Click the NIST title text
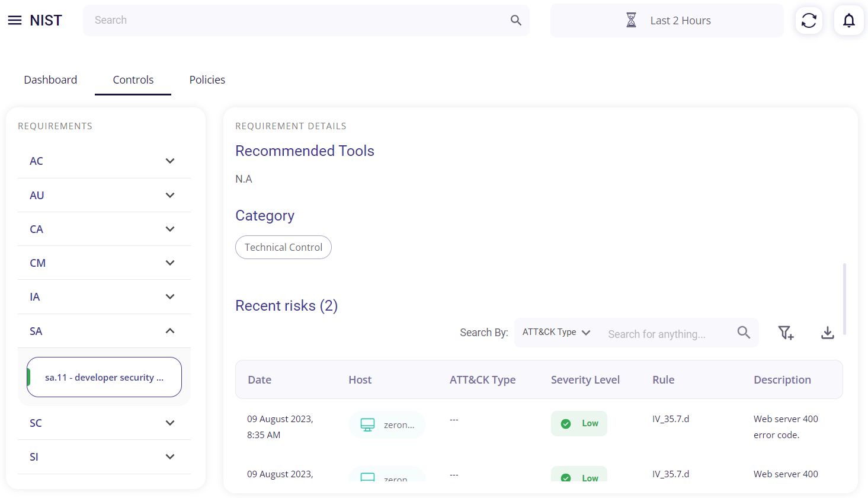The height and width of the screenshot is (498, 868). coord(46,20)
